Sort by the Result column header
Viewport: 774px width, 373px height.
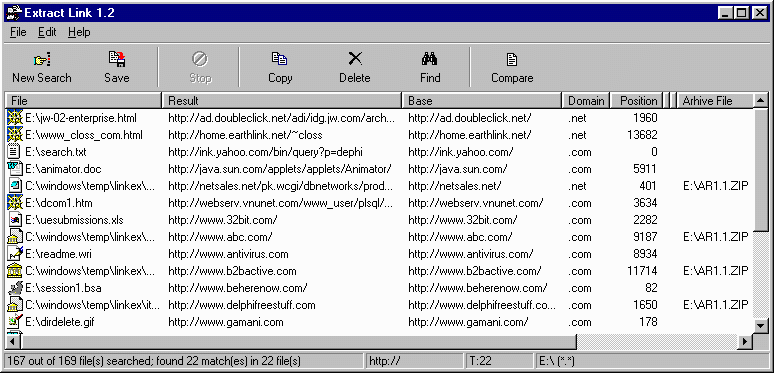tap(282, 101)
